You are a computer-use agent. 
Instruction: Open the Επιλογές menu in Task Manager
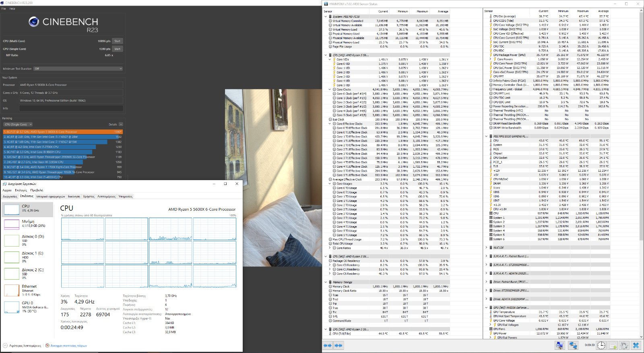(21, 190)
